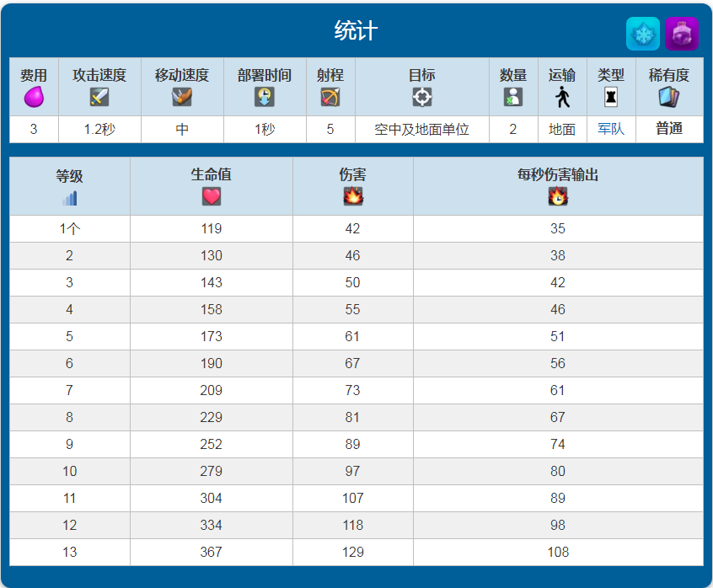The image size is (713, 588).
Task: Click level 13 cell
Action: click(70, 552)
